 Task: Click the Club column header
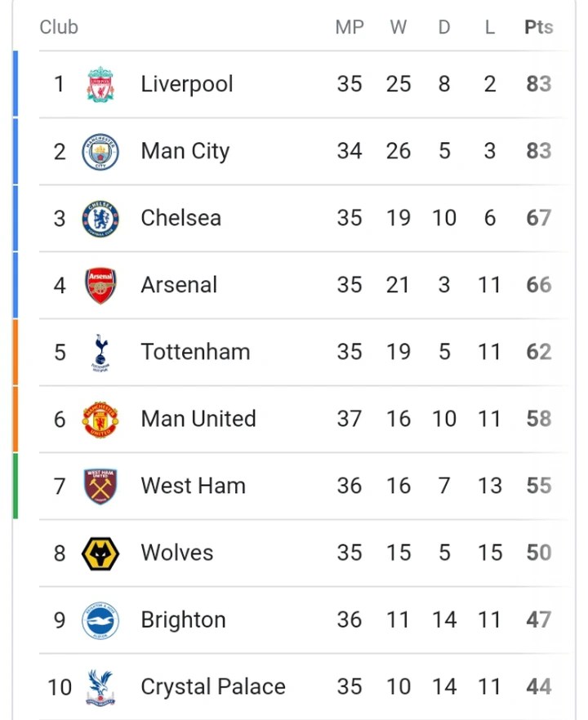[59, 27]
